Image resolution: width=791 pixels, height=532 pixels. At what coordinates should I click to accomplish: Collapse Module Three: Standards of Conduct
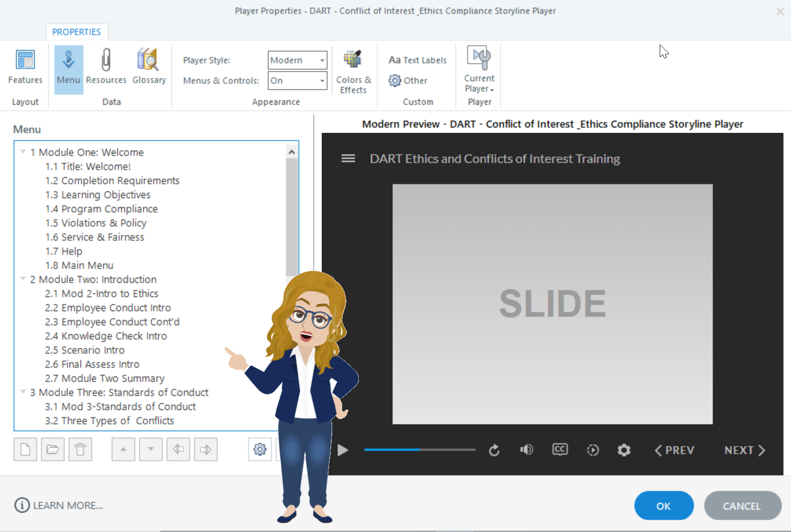pyautogui.click(x=23, y=392)
